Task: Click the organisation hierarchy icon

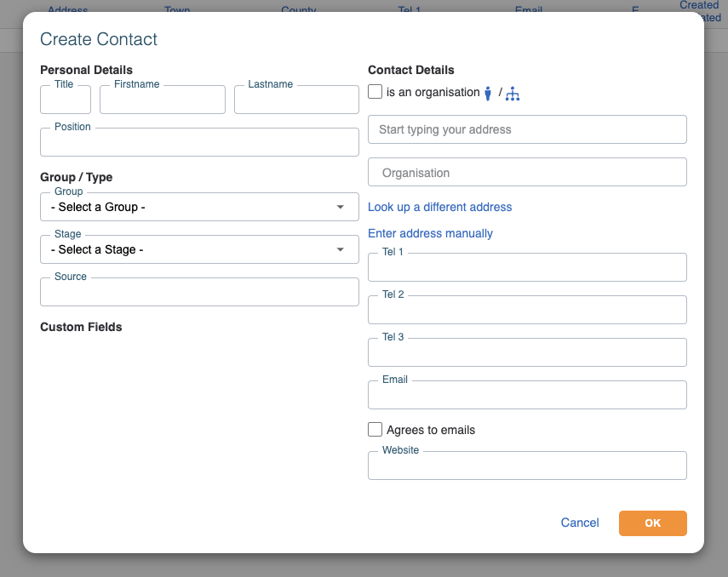Action: (512, 94)
